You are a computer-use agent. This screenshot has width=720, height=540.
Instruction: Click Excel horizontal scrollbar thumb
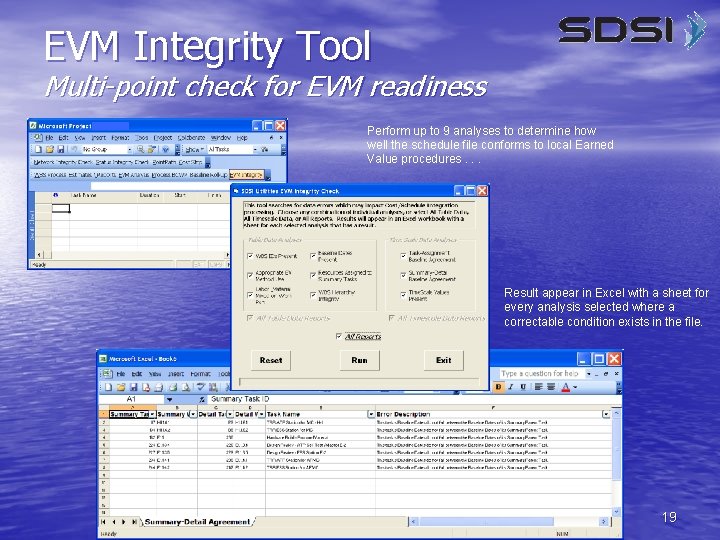[487, 522]
